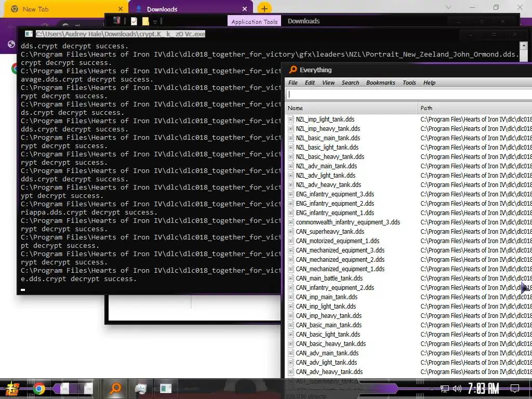Click the Properties checkmark icon in Explorer toolbar
532x399 pixels.
[134, 21]
